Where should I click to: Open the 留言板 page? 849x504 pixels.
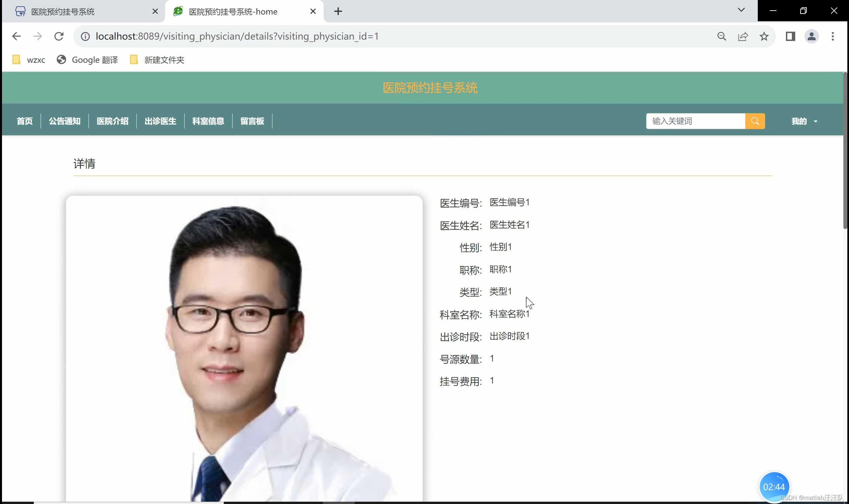[252, 121]
